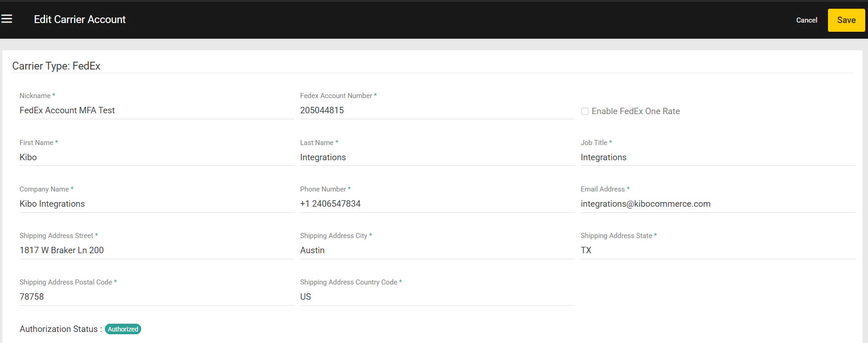Click the Authorization Status label text
Screen dimensions: 868x343
(x=61, y=329)
